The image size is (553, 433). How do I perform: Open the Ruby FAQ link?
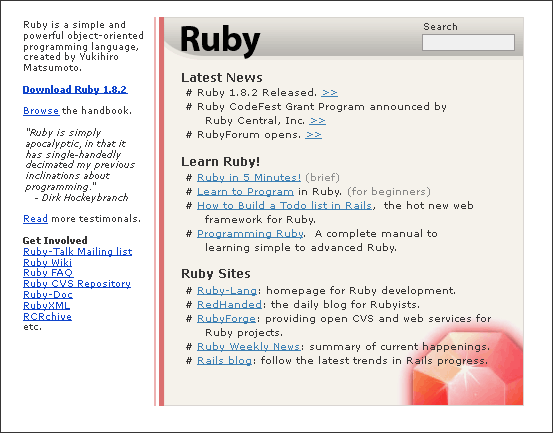click(x=48, y=273)
